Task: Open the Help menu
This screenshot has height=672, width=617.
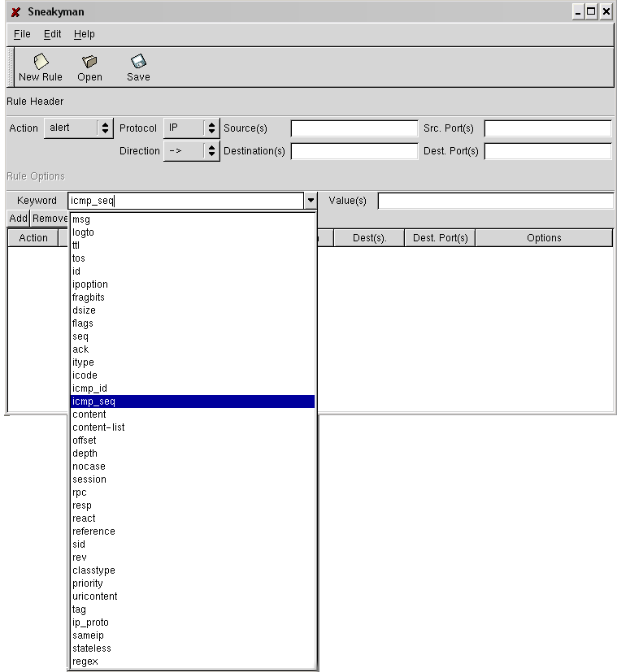Action: point(84,34)
